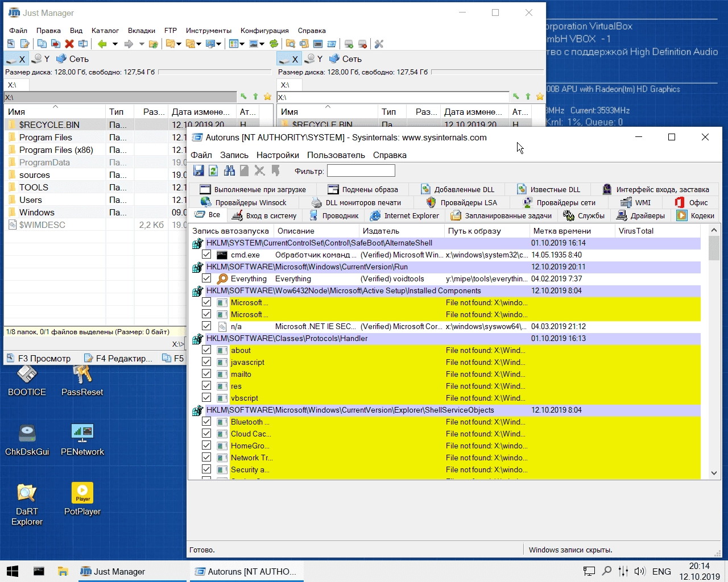Switch to the Службы tab

[x=584, y=215]
